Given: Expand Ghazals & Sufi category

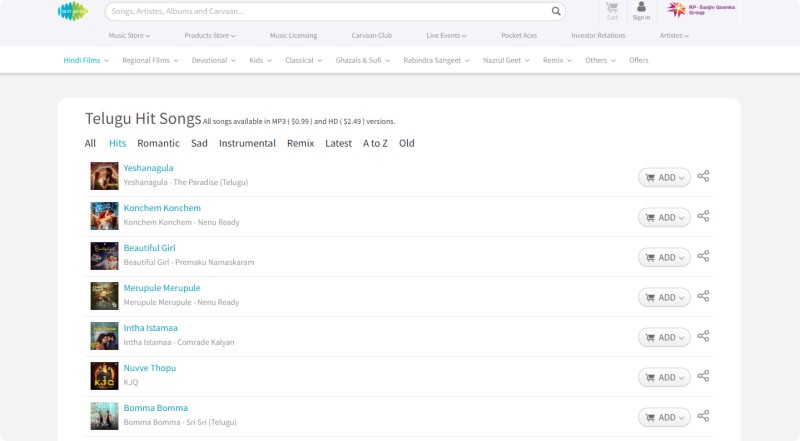Looking at the screenshot, I should pyautogui.click(x=363, y=60).
